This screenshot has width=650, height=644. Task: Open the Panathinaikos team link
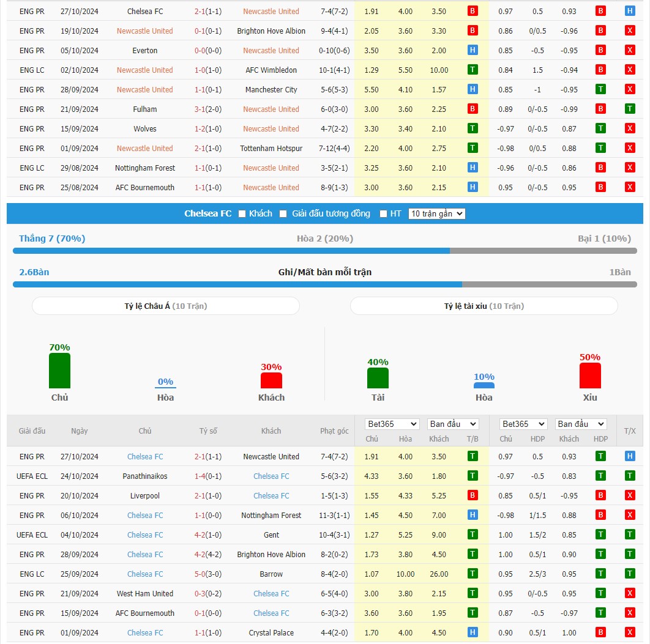[x=145, y=476]
